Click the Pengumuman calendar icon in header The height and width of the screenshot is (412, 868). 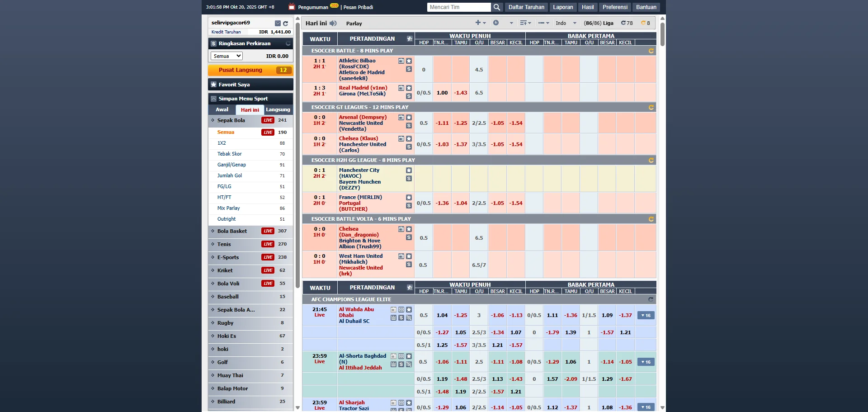tap(292, 7)
